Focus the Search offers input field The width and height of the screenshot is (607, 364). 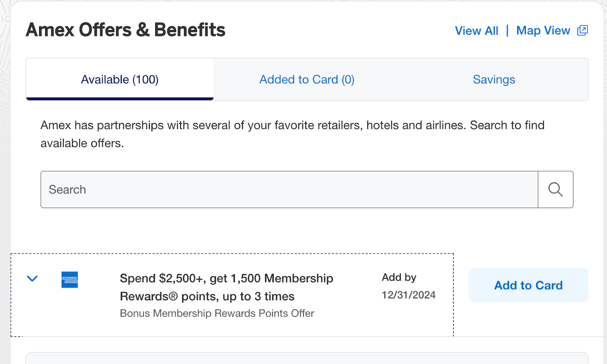click(289, 190)
